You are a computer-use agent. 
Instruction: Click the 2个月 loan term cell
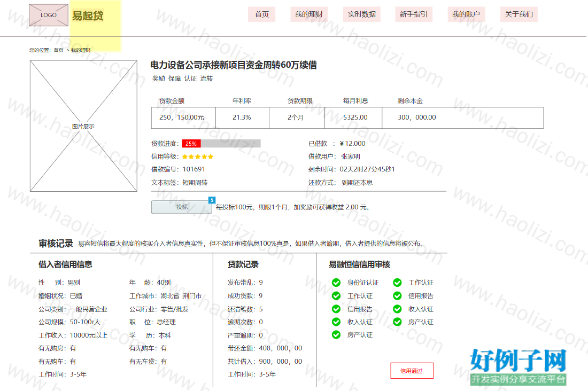click(297, 118)
